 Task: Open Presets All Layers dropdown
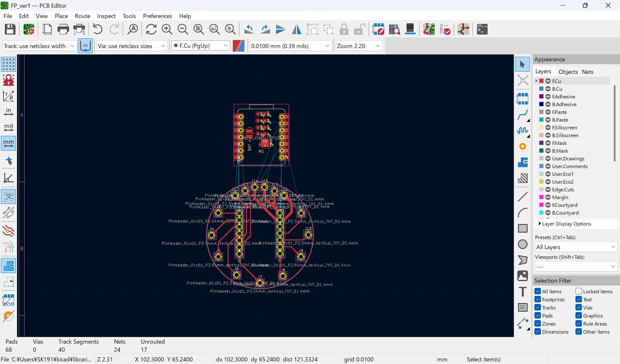576,247
